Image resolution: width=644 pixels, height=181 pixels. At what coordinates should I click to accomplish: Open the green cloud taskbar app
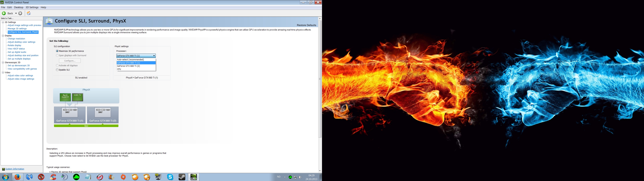76,177
